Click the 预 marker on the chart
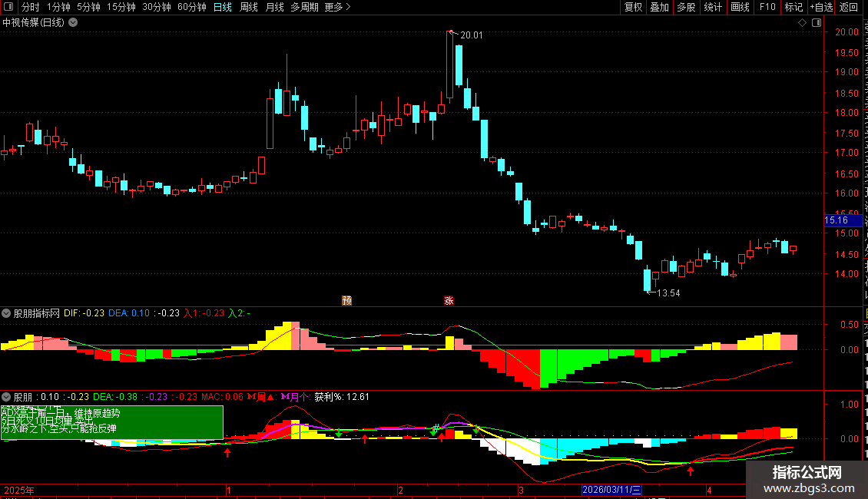The image size is (868, 499). (347, 300)
